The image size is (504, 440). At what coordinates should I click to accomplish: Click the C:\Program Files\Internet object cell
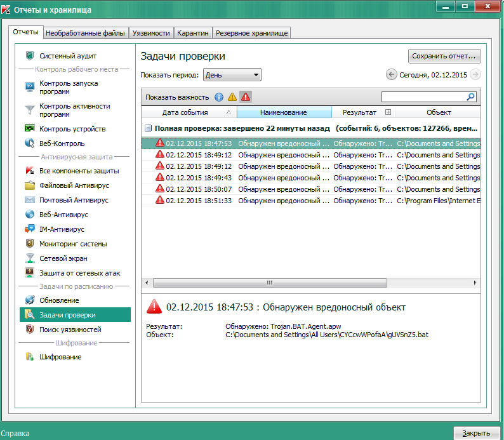click(x=439, y=201)
